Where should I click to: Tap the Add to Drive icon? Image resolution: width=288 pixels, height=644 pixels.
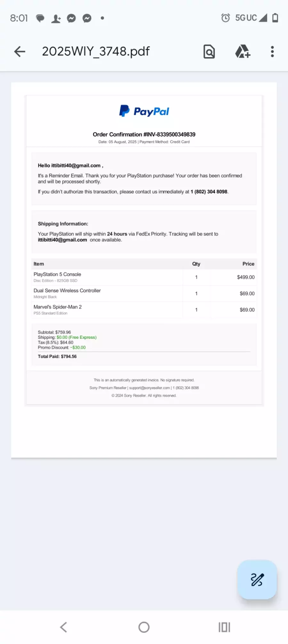(243, 51)
